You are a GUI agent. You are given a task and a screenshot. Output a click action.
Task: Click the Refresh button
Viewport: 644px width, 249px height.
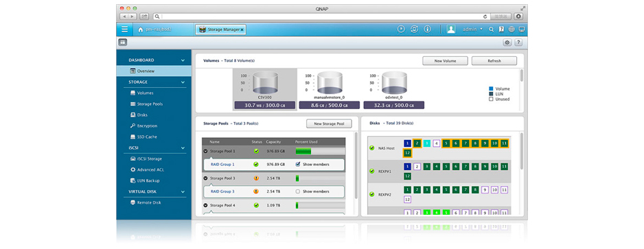(x=494, y=61)
